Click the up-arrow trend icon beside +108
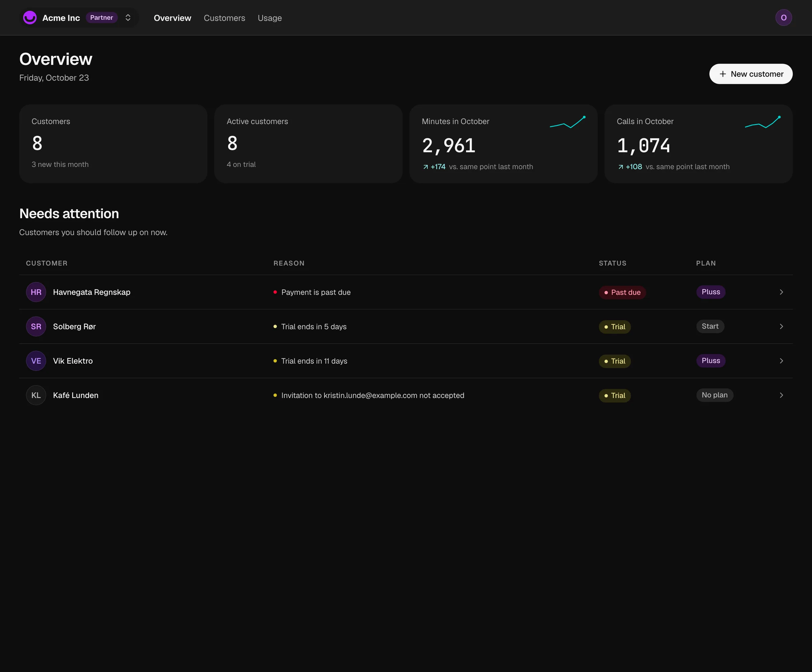The width and height of the screenshot is (812, 672). 620,167
